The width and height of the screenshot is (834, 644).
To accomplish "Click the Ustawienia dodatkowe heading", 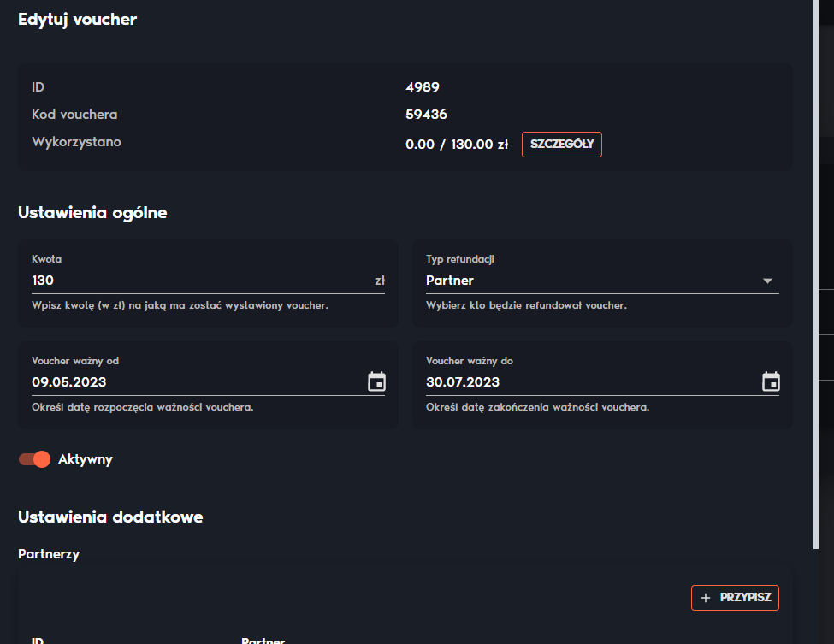I will click(x=110, y=517).
